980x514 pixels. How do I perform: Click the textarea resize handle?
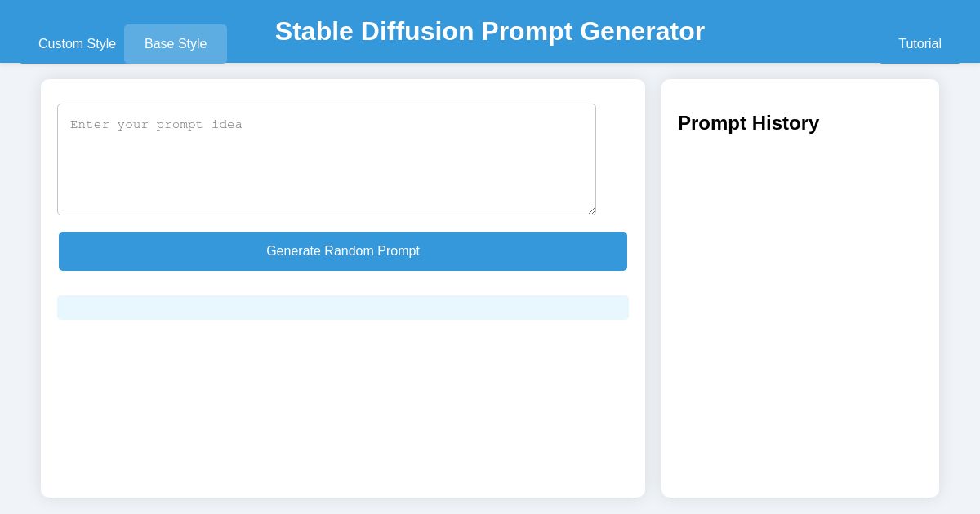pyautogui.click(x=591, y=210)
